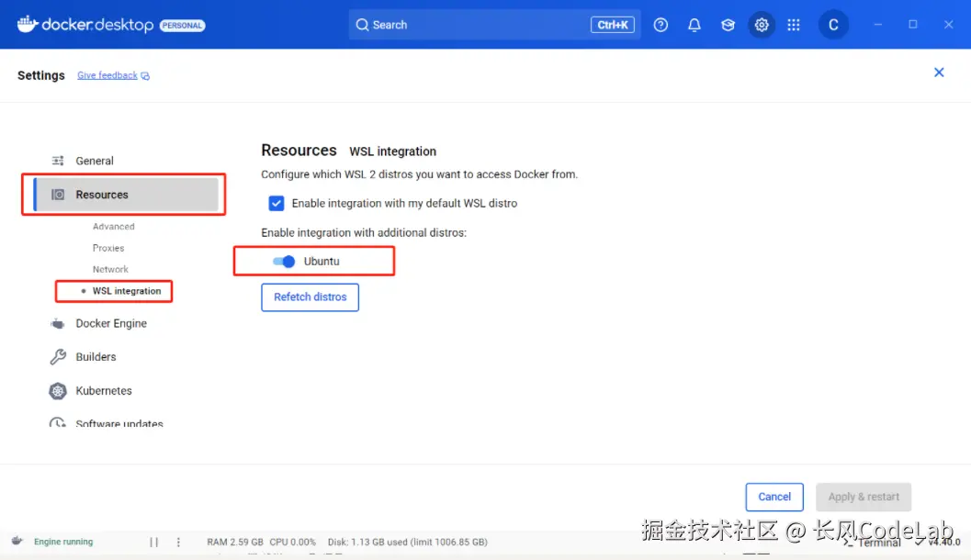
Task: Click the magnifier icon in search bar
Action: click(x=362, y=25)
